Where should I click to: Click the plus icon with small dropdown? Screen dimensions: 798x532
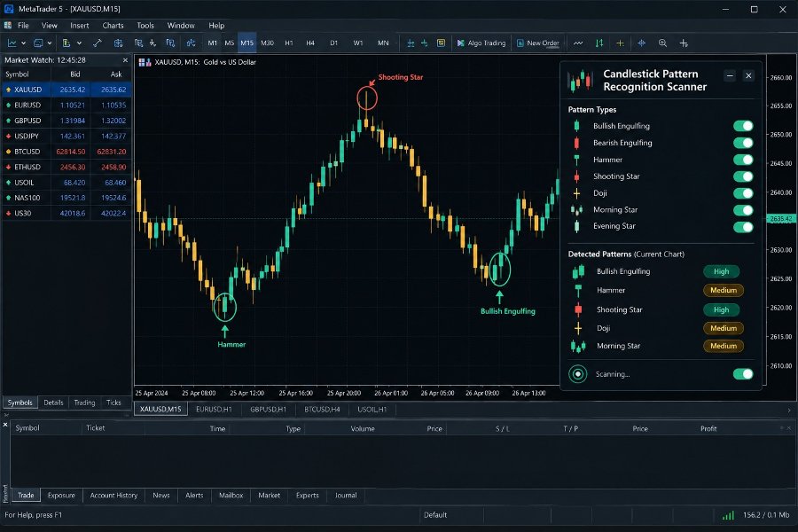684,43
